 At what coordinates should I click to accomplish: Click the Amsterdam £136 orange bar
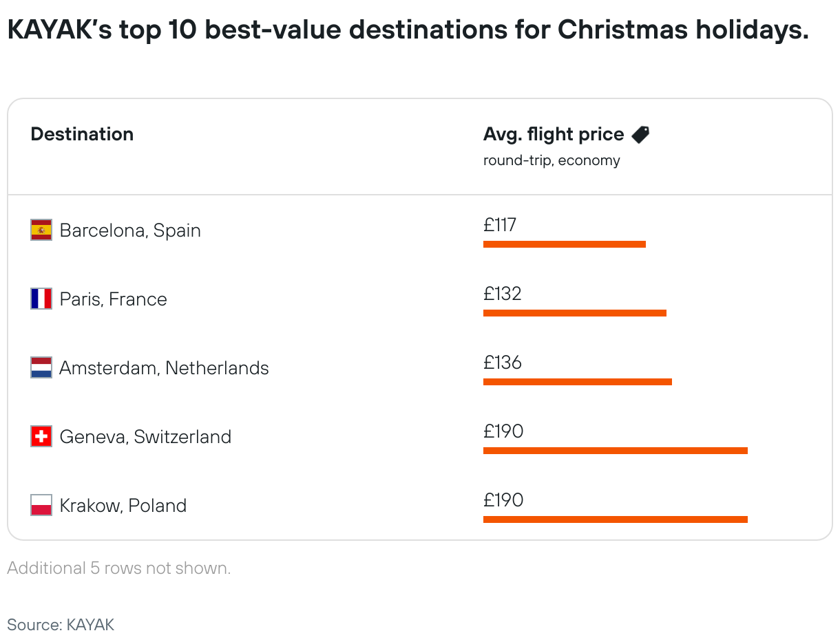(x=578, y=382)
